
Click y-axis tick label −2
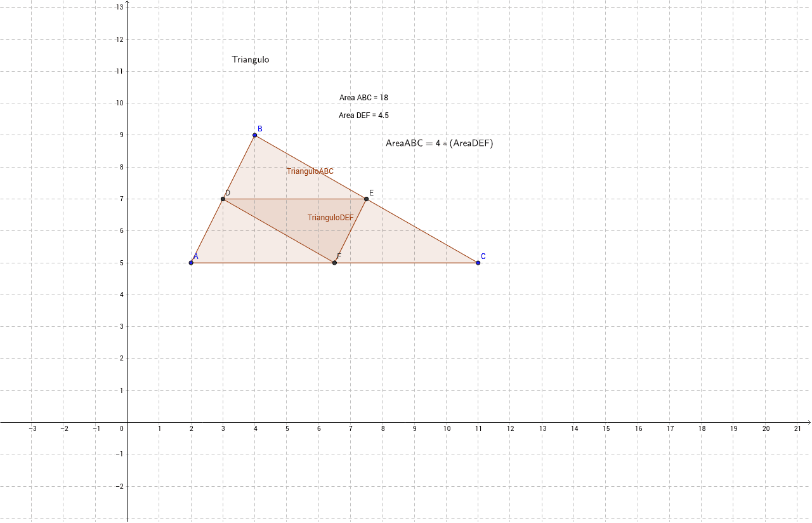pyautogui.click(x=119, y=486)
